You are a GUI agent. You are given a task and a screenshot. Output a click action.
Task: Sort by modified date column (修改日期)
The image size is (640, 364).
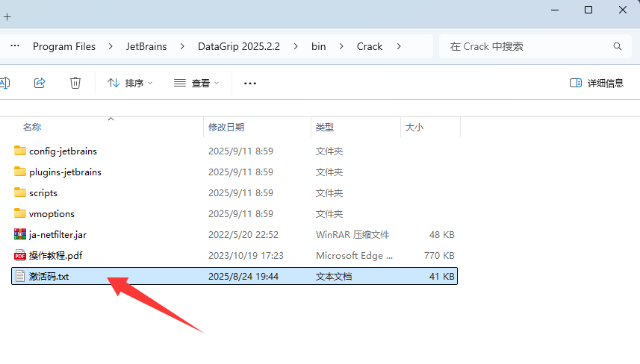(x=226, y=127)
